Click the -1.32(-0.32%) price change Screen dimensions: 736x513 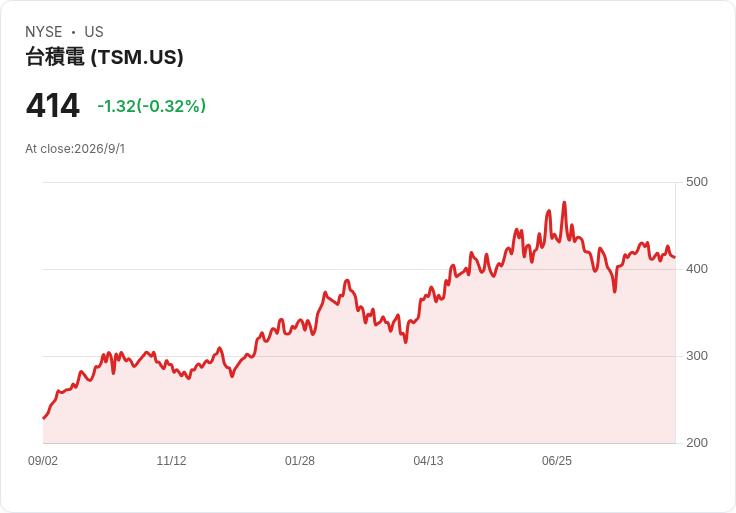click(152, 106)
